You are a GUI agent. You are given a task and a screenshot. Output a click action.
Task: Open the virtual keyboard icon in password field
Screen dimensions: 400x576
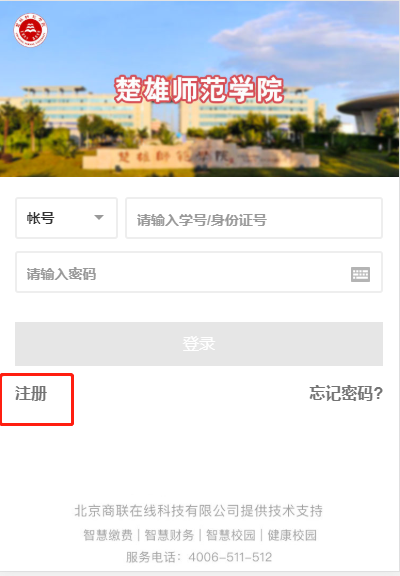(x=360, y=274)
